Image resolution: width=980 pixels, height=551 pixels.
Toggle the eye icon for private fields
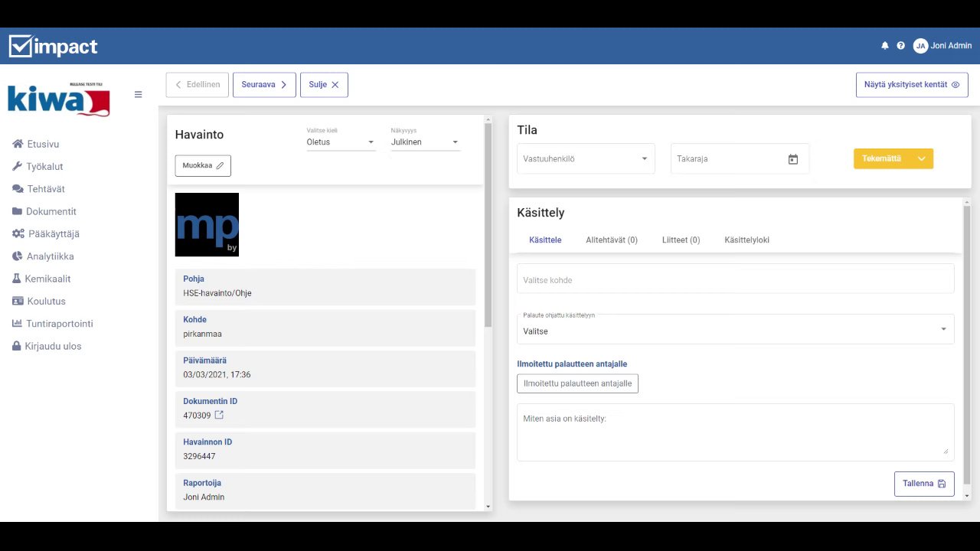pyautogui.click(x=955, y=85)
